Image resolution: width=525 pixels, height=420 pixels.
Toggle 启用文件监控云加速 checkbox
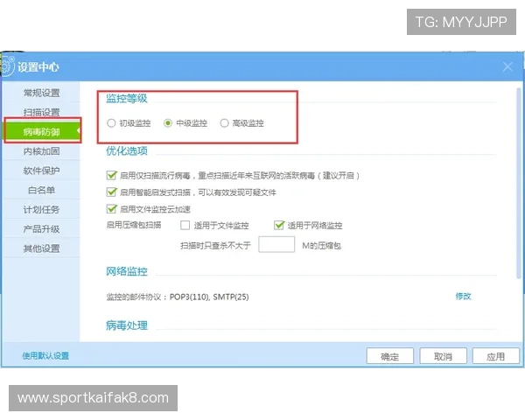[111, 209]
